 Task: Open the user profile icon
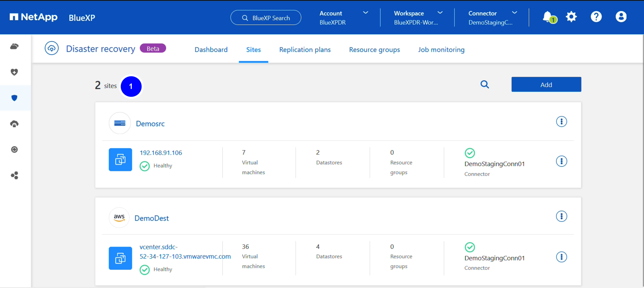click(x=621, y=17)
